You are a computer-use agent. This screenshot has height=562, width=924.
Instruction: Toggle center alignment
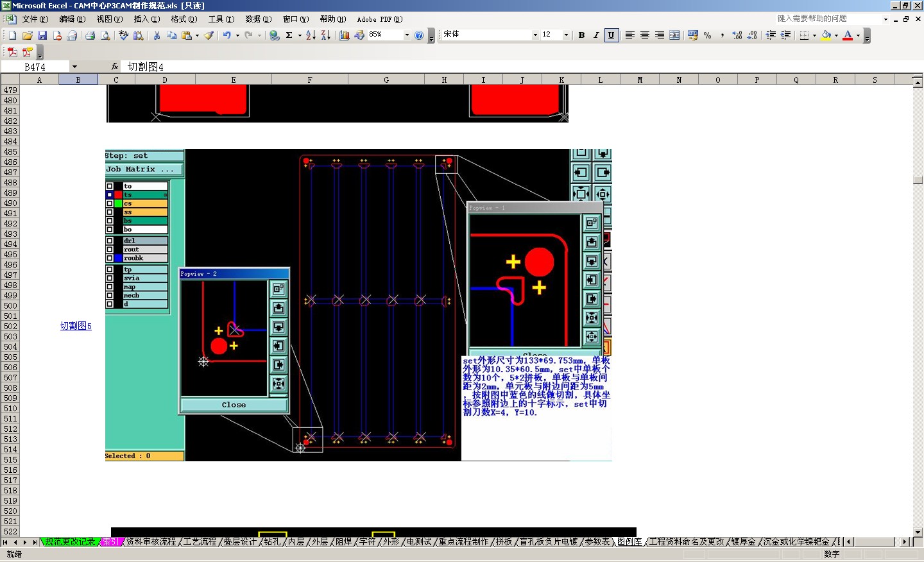(645, 35)
